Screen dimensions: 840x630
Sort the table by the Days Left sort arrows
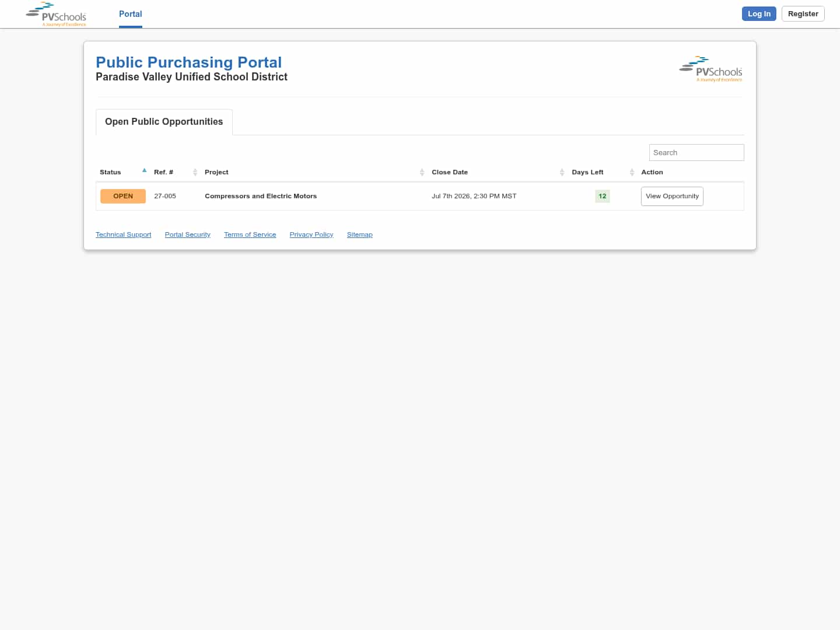632,172
